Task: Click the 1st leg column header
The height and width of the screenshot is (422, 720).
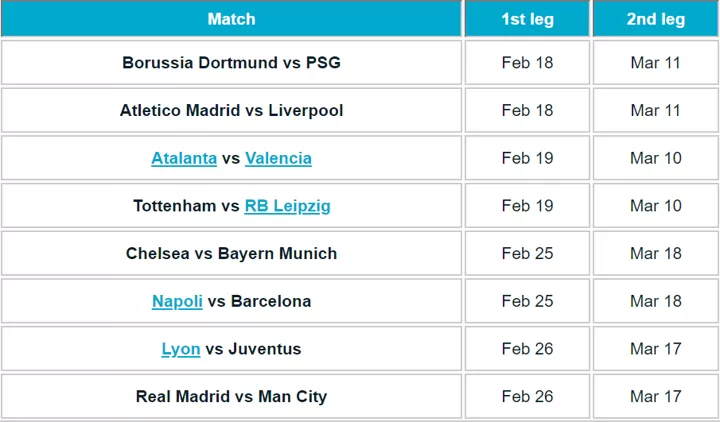Action: [527, 19]
